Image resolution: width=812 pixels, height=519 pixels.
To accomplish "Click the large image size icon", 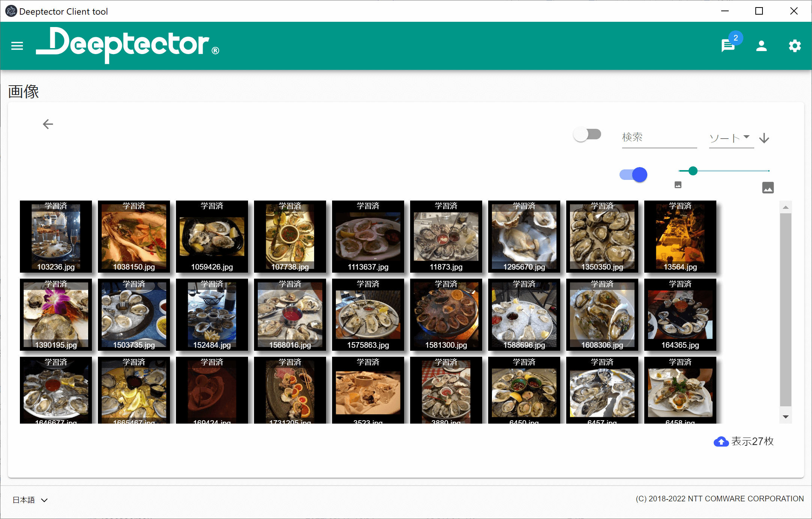I will pos(768,187).
